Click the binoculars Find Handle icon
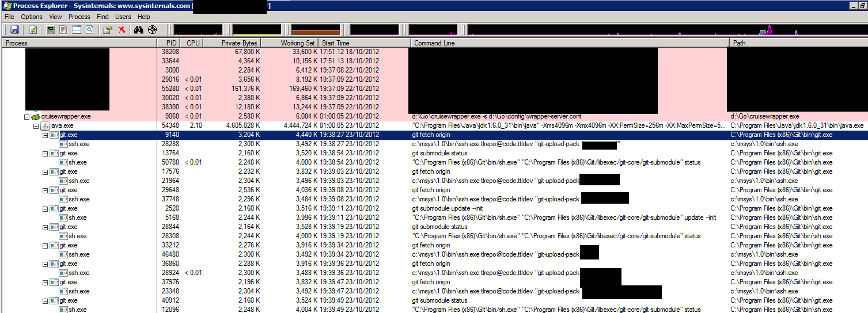The width and height of the screenshot is (868, 313). (x=139, y=29)
